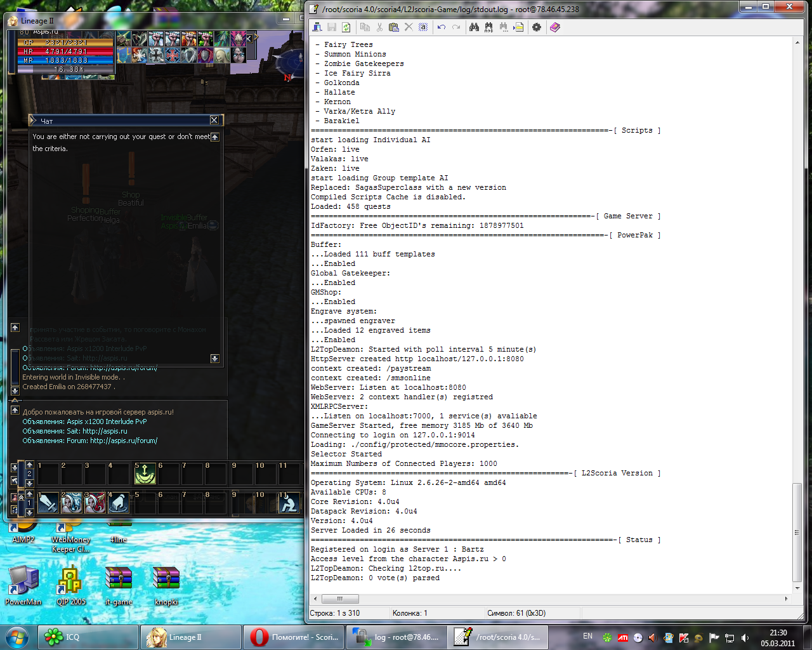
Task: Click the Paste clipboard icon in editor toolbar
Action: point(394,27)
